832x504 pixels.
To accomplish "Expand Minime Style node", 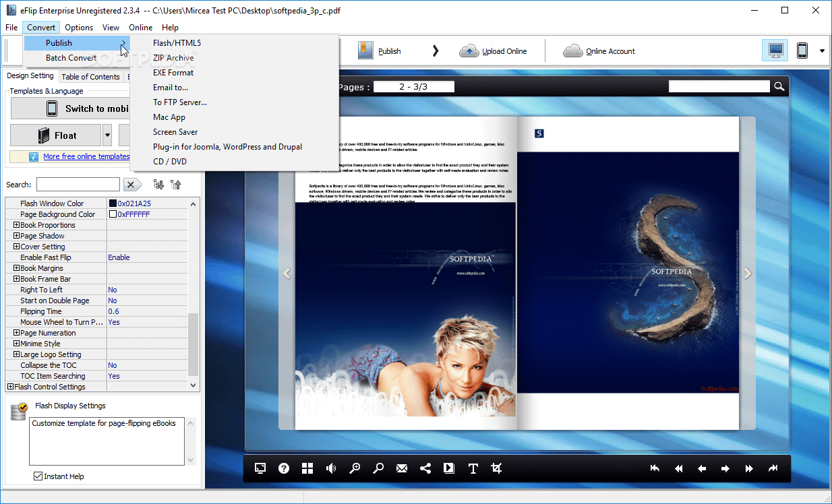I will (17, 344).
